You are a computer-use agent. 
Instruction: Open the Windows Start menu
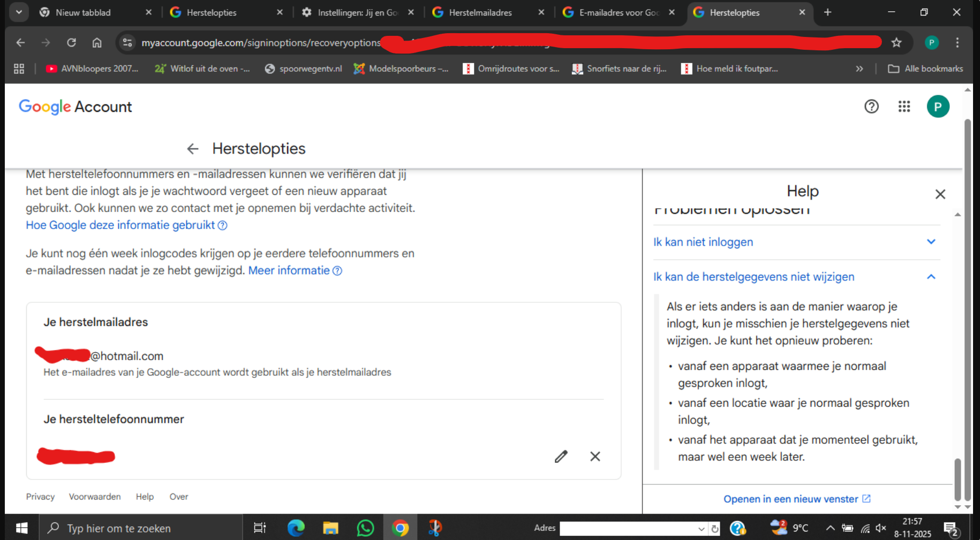pos(21,528)
